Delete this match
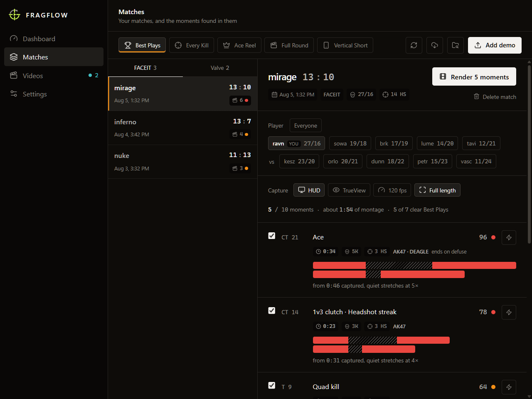Image resolution: width=532 pixels, height=399 pixels. 495,97
